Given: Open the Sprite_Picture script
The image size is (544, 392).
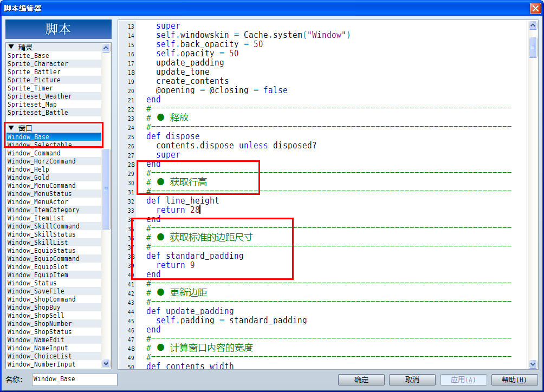Looking at the screenshot, I should [x=54, y=80].
